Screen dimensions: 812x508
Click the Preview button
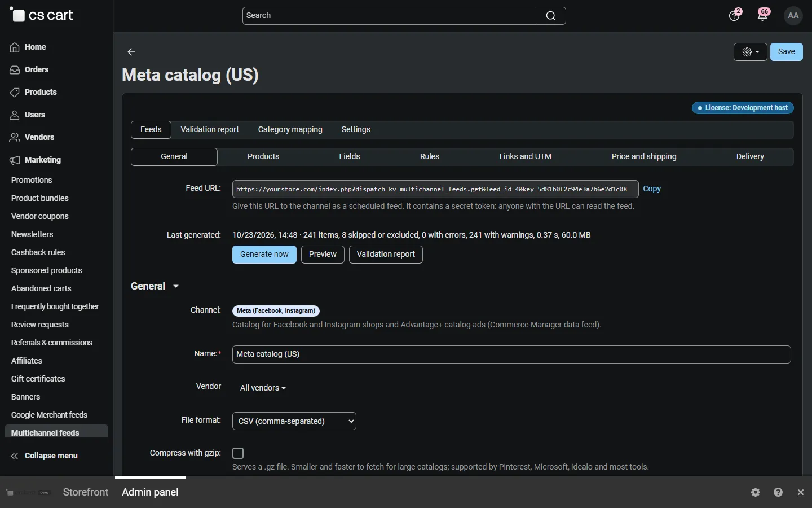click(323, 255)
